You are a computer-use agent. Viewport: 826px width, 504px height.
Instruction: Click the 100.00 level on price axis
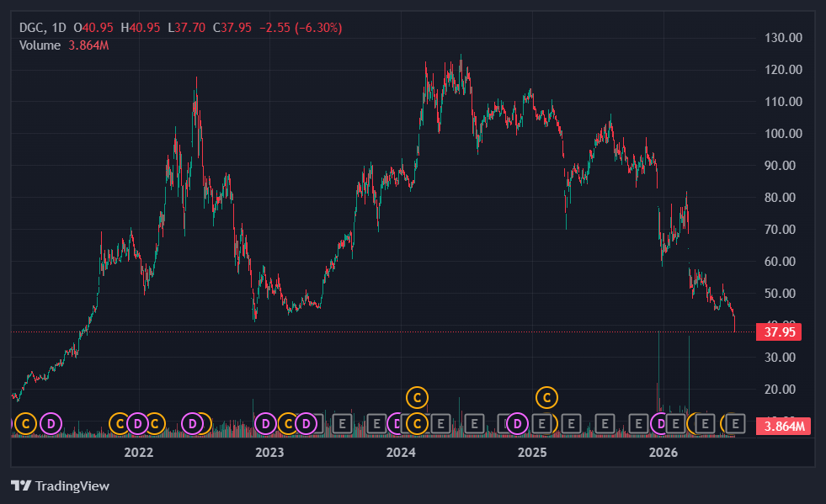tap(783, 133)
